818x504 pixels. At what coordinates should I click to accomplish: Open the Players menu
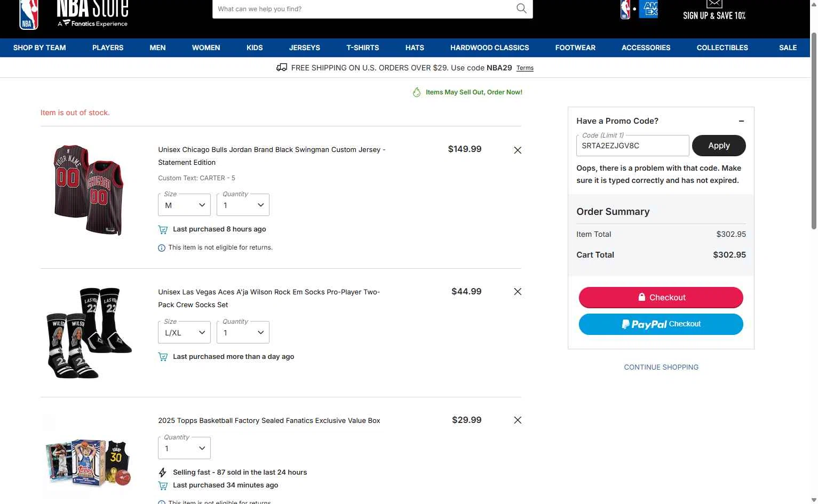click(108, 47)
